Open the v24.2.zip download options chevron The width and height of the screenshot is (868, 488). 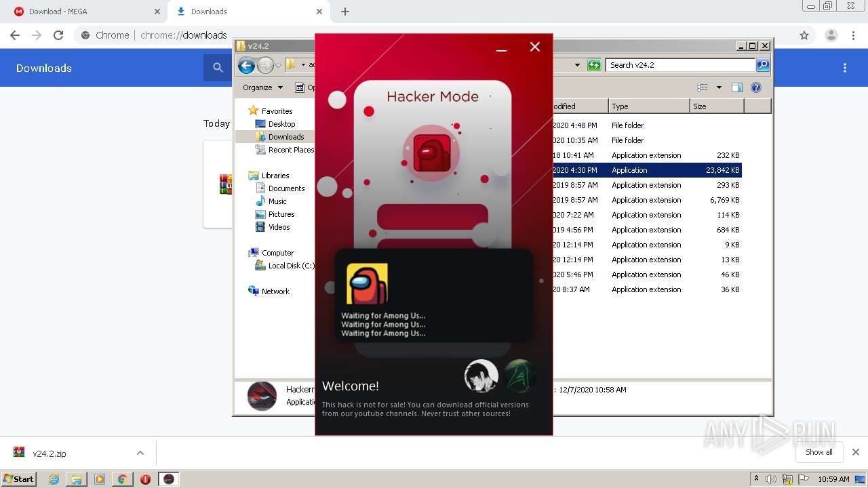pyautogui.click(x=140, y=453)
